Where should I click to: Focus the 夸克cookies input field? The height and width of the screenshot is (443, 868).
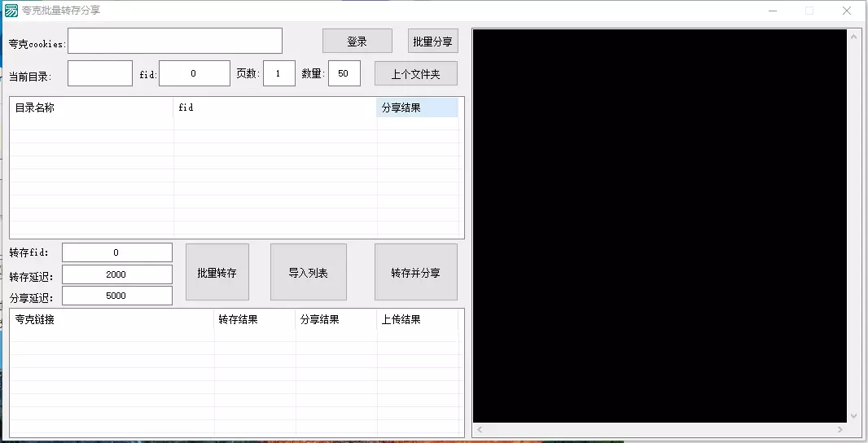[174, 41]
